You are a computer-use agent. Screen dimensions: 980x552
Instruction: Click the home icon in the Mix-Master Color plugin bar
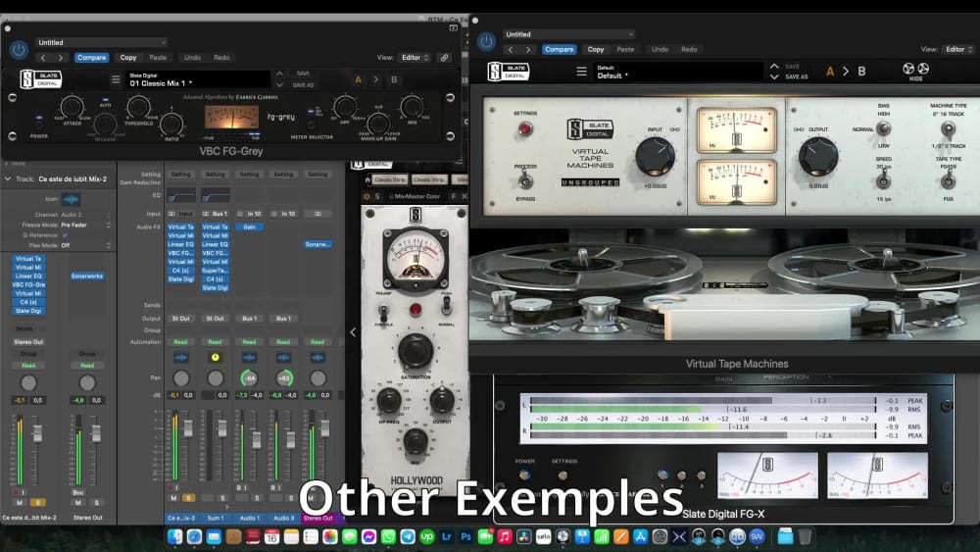click(367, 179)
